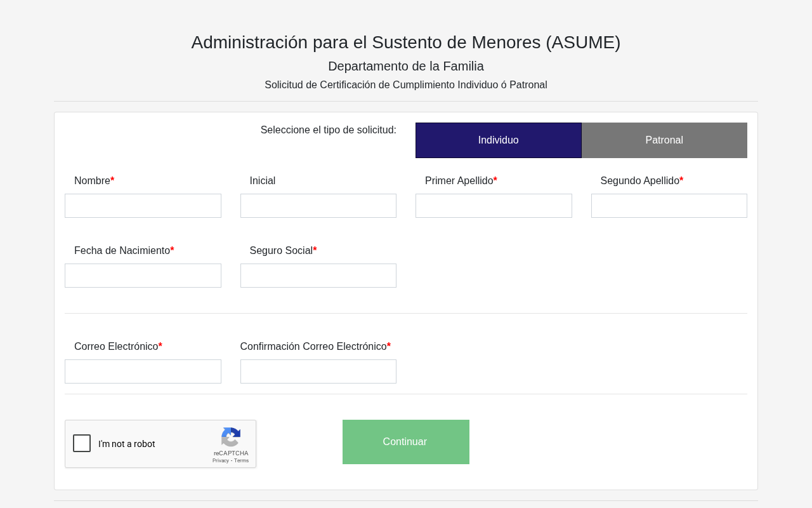
Task: Select the Individuo request type tab
Action: point(498,140)
